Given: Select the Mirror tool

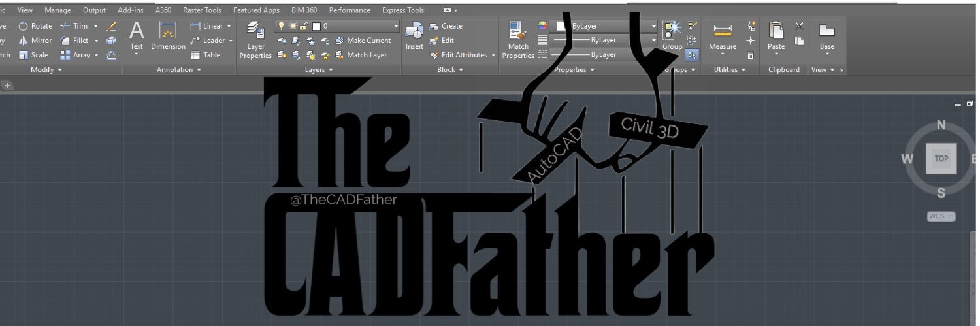Looking at the screenshot, I should pos(35,41).
